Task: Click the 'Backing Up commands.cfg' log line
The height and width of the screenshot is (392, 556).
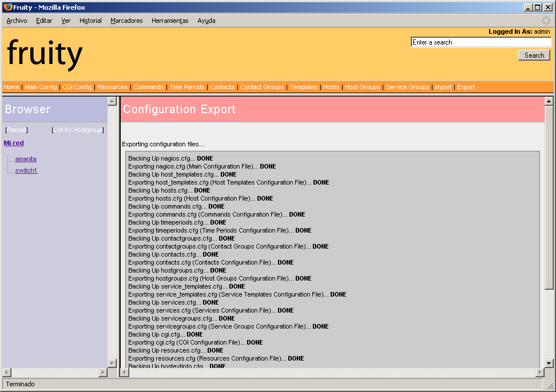Action: (176, 206)
